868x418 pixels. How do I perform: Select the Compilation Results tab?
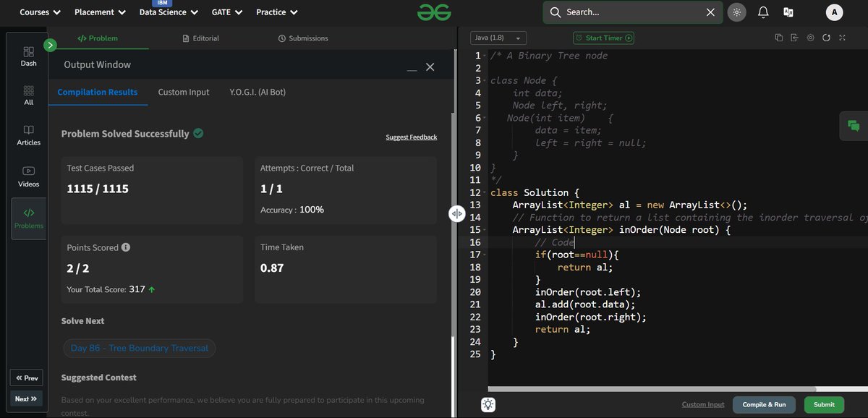click(x=98, y=92)
